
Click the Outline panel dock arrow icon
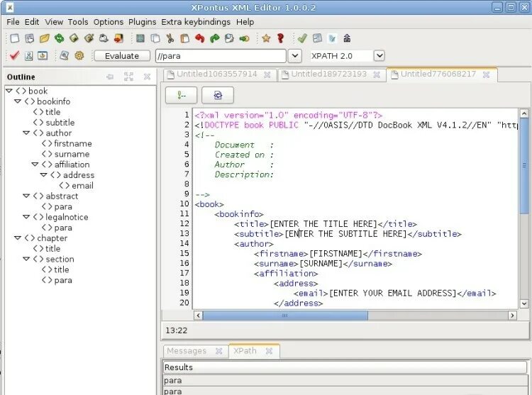point(110,77)
